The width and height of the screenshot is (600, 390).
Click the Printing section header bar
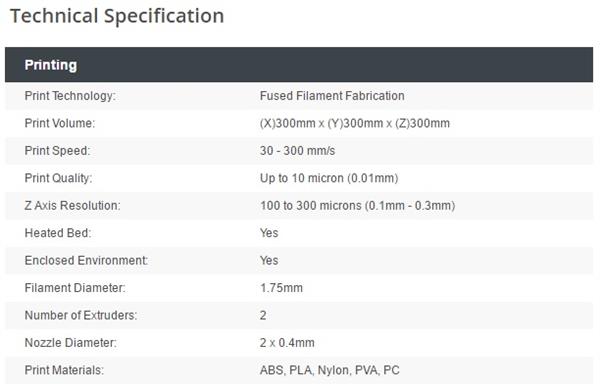pyautogui.click(x=299, y=65)
